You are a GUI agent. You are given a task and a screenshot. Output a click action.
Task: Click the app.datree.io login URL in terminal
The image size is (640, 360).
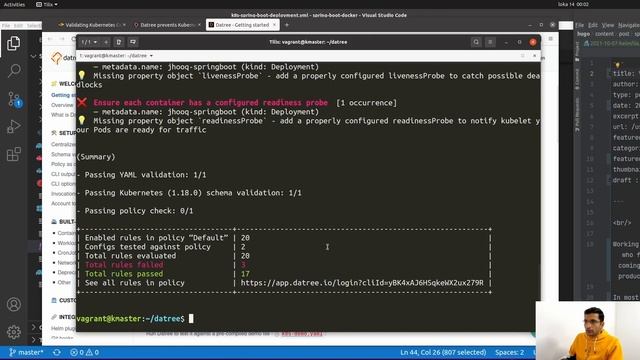(362, 283)
